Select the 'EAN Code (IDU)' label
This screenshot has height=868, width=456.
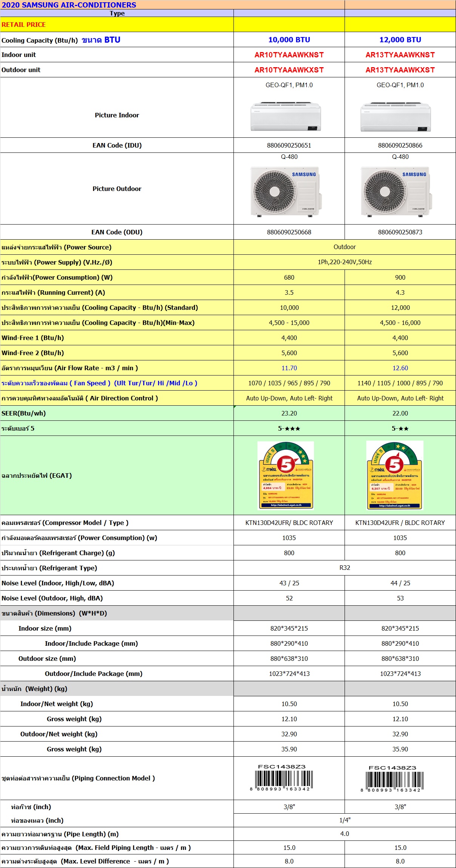(117, 145)
